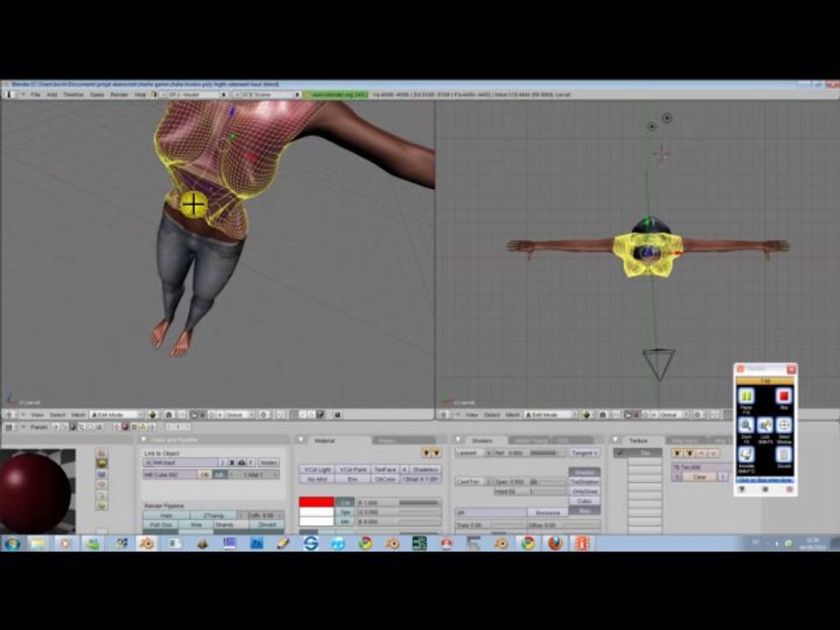
Task: Click the Annotate icon in recorder panel
Action: tap(745, 455)
